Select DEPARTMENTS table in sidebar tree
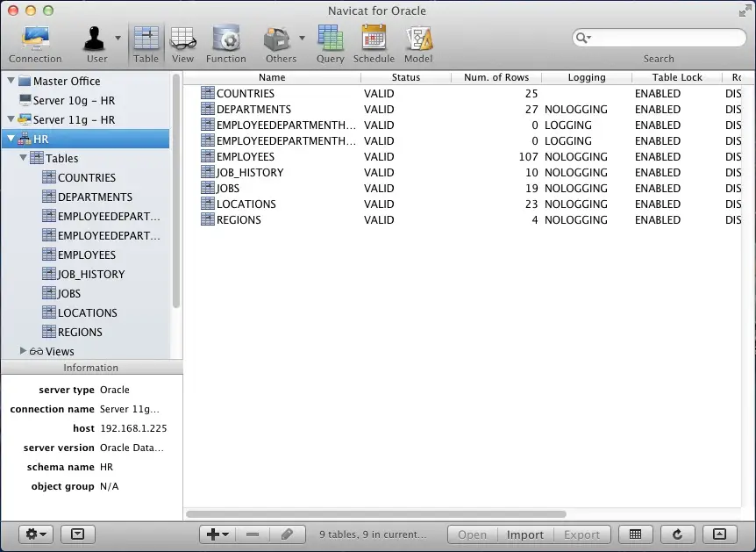 tap(95, 197)
